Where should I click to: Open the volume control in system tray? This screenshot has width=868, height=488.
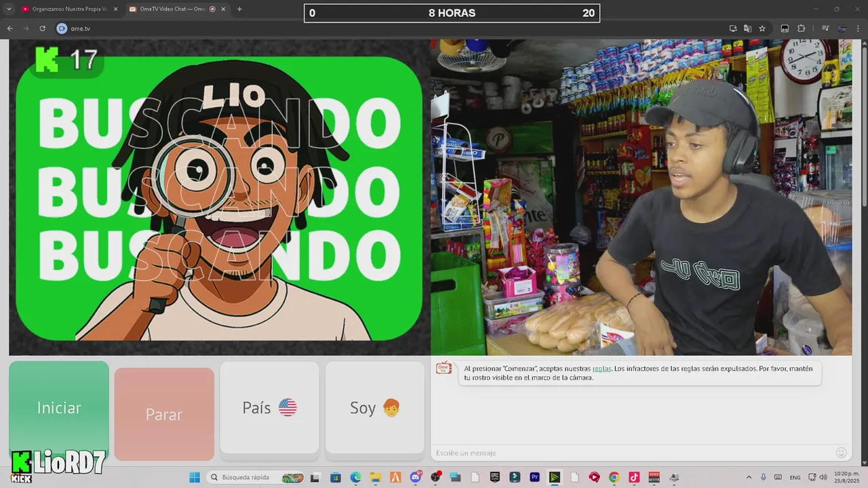823,477
